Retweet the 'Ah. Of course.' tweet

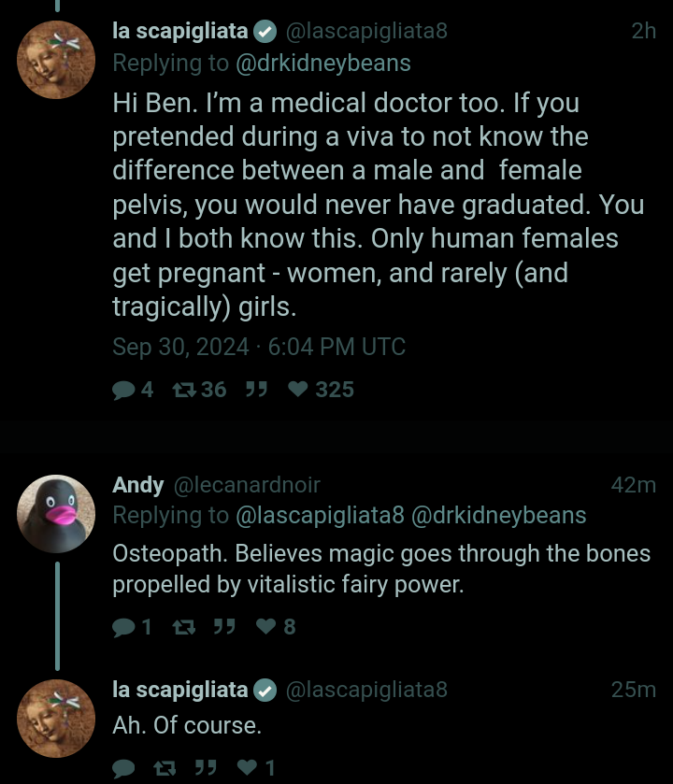click(165, 769)
